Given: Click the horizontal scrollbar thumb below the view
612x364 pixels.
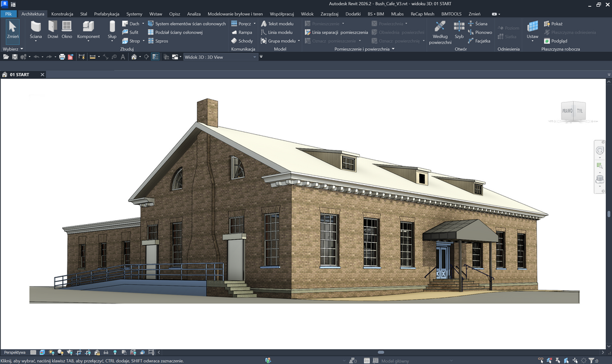Looking at the screenshot, I should pos(381,353).
